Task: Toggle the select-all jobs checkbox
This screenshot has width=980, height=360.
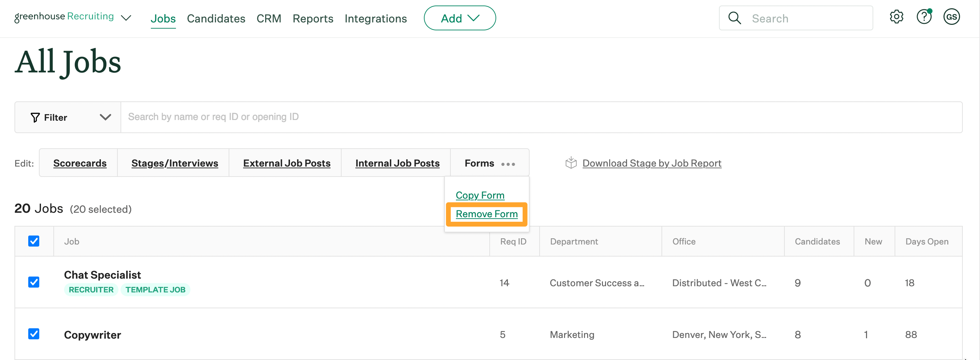Action: pos(34,241)
